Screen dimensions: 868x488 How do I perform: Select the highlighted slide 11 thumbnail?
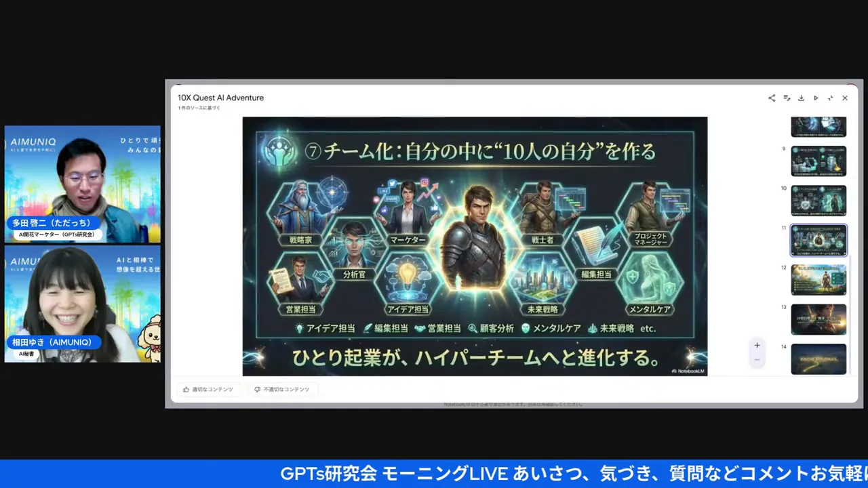tap(818, 241)
